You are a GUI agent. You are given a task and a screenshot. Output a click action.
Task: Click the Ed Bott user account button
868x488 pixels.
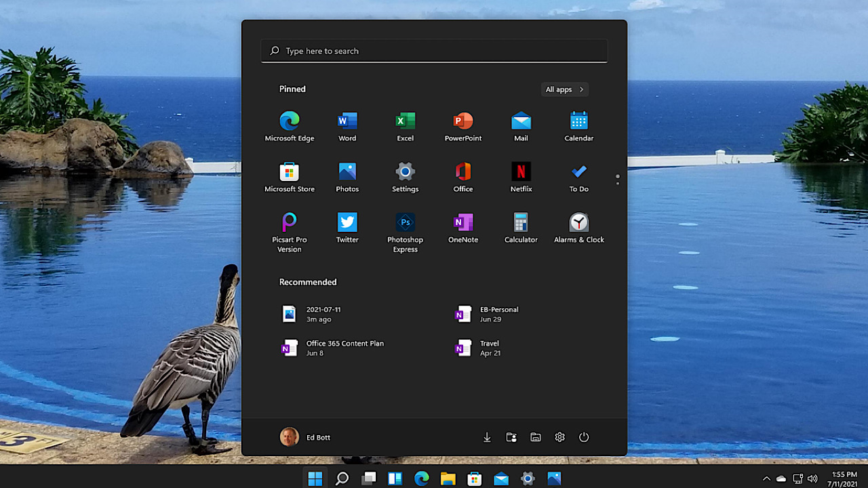305,437
